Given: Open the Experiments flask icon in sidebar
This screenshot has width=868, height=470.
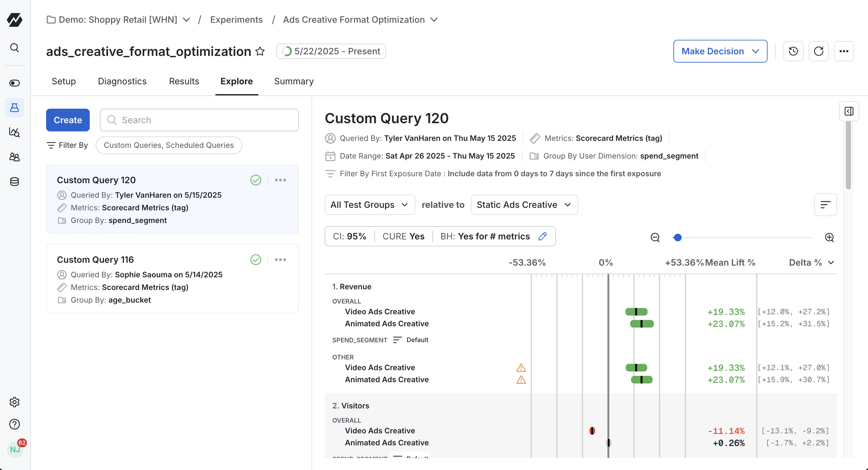Looking at the screenshot, I should 15,107.
